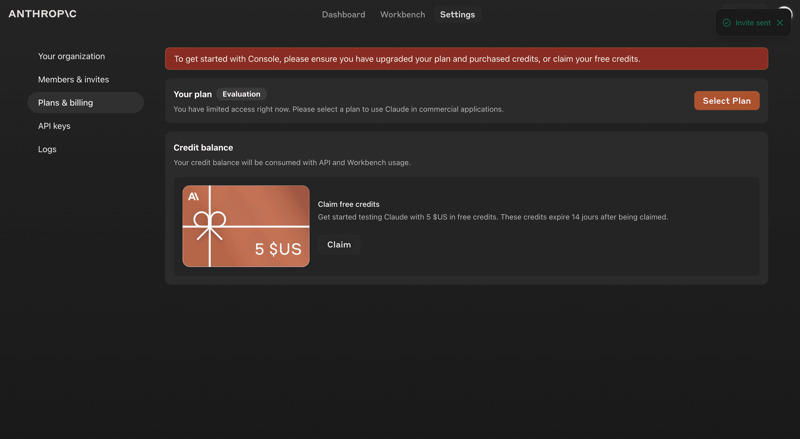Click the Invite sent checkmark icon

tap(727, 22)
